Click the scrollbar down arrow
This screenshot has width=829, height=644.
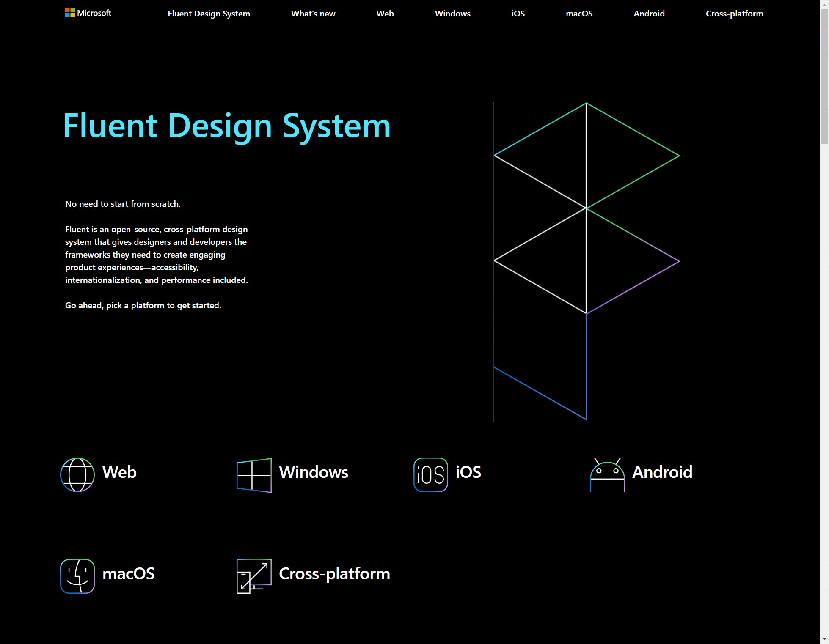click(x=824, y=639)
